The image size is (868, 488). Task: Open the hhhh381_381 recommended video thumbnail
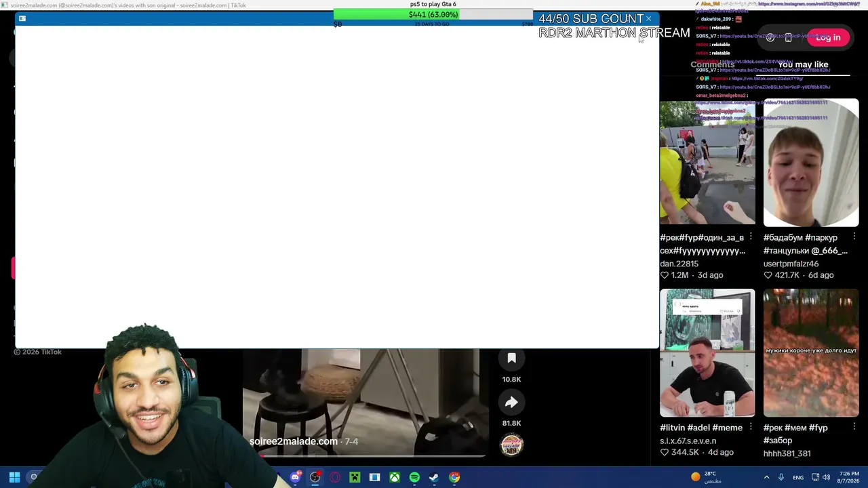811,353
